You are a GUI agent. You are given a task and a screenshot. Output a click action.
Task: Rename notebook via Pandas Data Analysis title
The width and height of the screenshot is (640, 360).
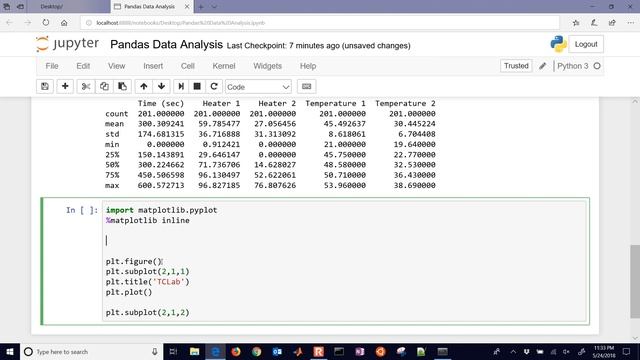pyautogui.click(x=167, y=44)
